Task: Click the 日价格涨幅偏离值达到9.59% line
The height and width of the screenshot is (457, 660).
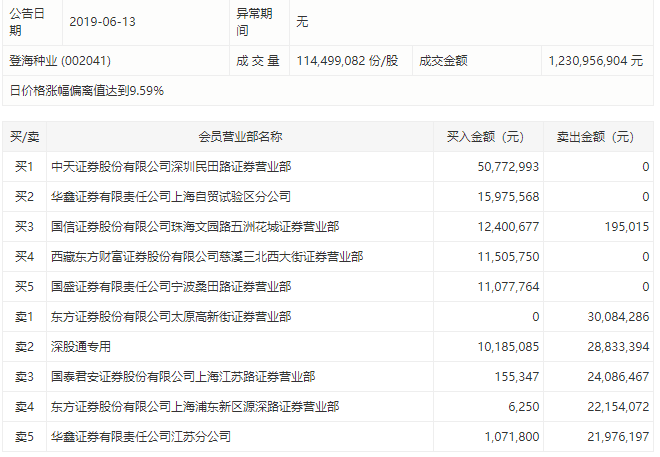Action: point(87,91)
